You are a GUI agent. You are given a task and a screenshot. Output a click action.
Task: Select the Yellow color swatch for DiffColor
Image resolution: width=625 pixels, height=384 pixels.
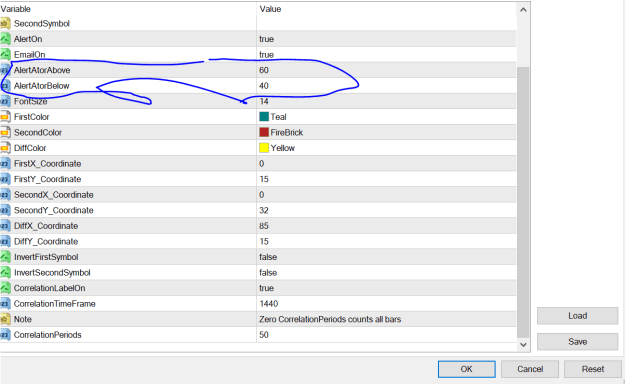264,148
